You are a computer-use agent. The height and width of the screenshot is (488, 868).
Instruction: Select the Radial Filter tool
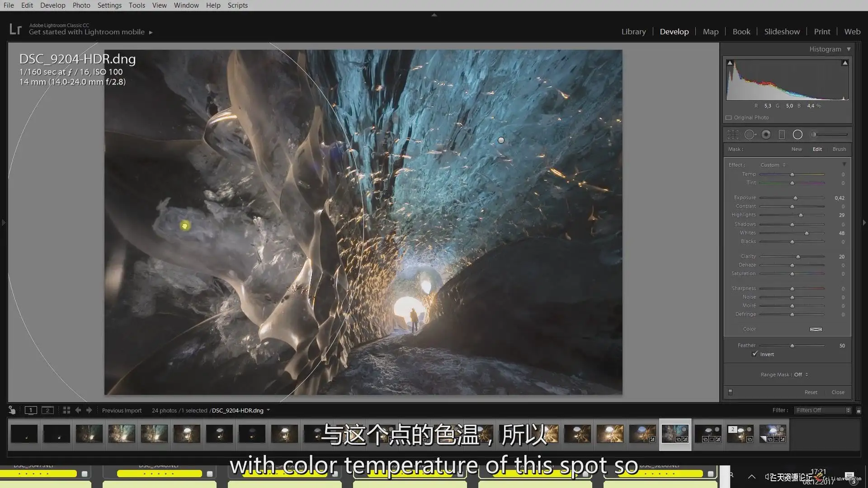point(798,135)
